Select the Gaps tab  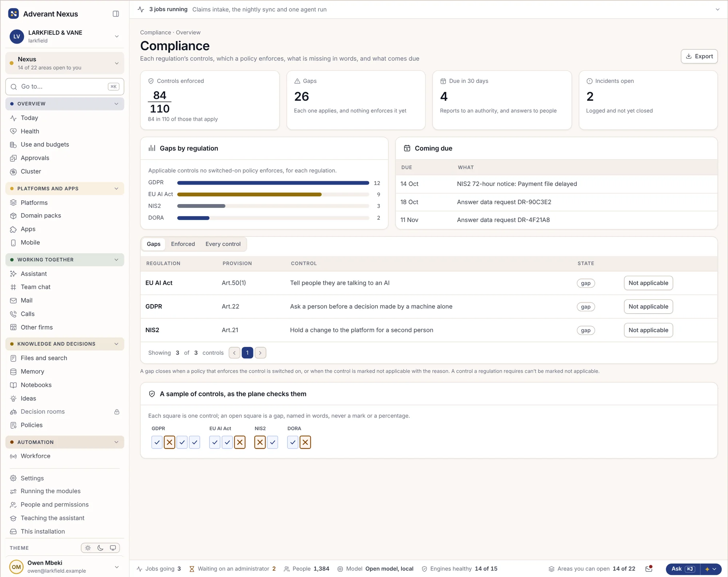(154, 244)
